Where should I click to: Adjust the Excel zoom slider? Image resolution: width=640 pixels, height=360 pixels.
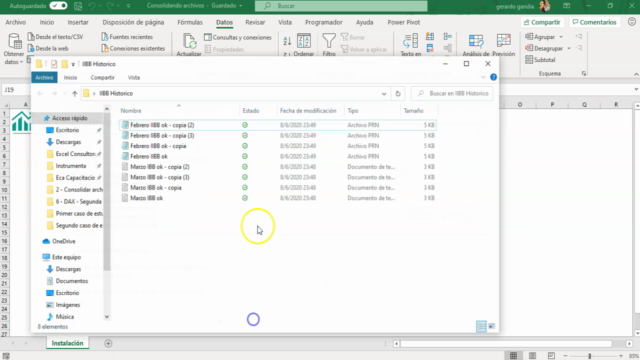click(589, 356)
